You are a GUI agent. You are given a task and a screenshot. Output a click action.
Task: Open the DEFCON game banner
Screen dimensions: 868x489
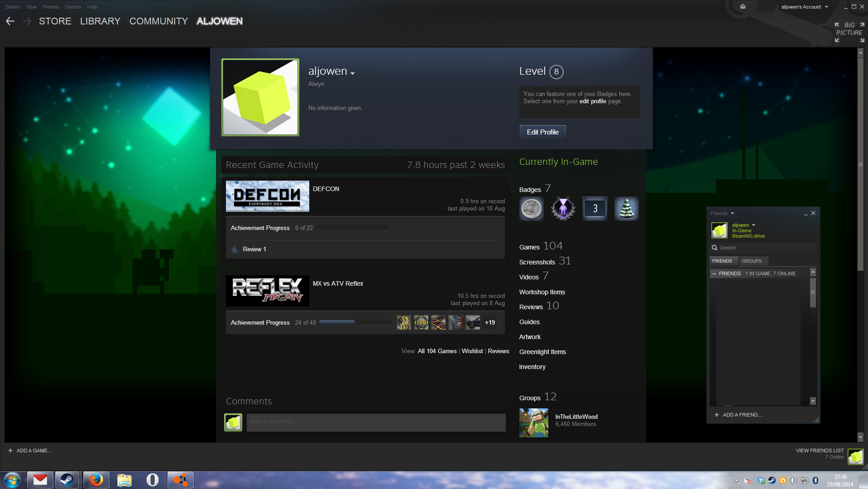coord(268,197)
